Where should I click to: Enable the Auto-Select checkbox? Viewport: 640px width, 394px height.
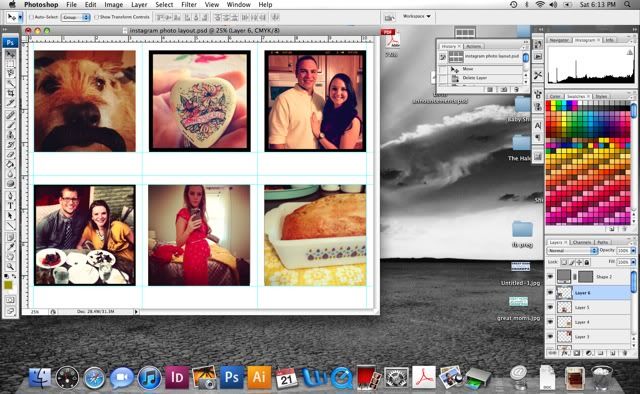(x=31, y=17)
